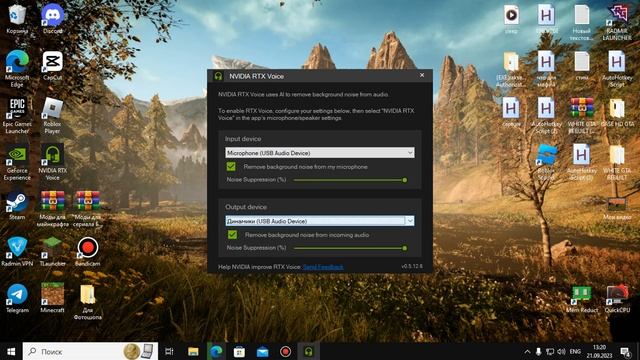
Task: Uncheck Remove background noise from my microphone
Action: pos(231,167)
